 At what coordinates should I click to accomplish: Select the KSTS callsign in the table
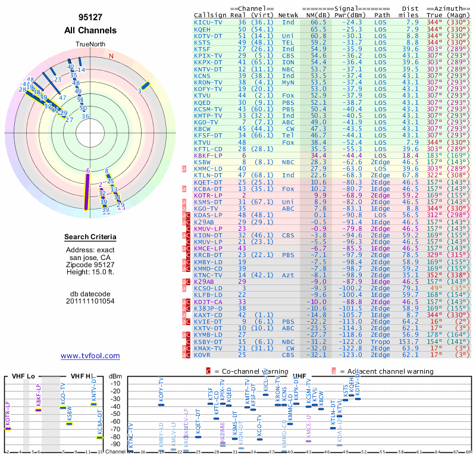202,42
